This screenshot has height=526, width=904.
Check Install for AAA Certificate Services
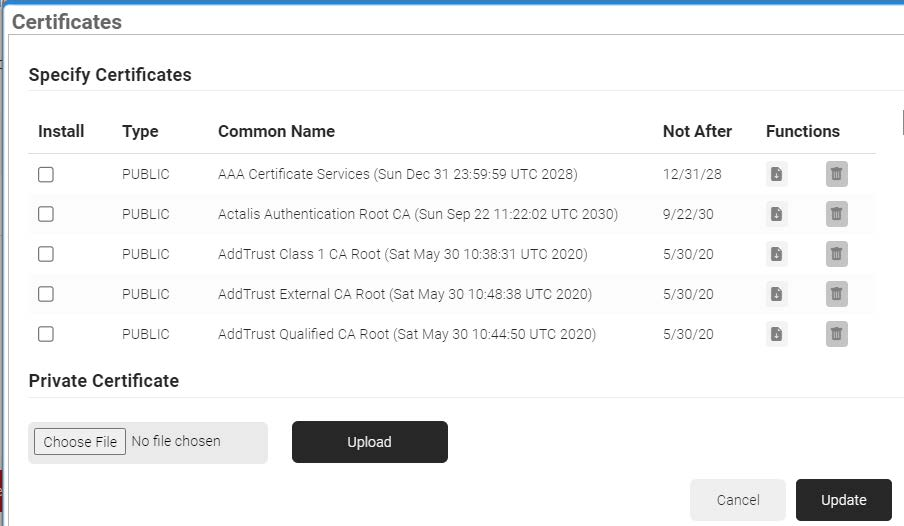point(46,174)
